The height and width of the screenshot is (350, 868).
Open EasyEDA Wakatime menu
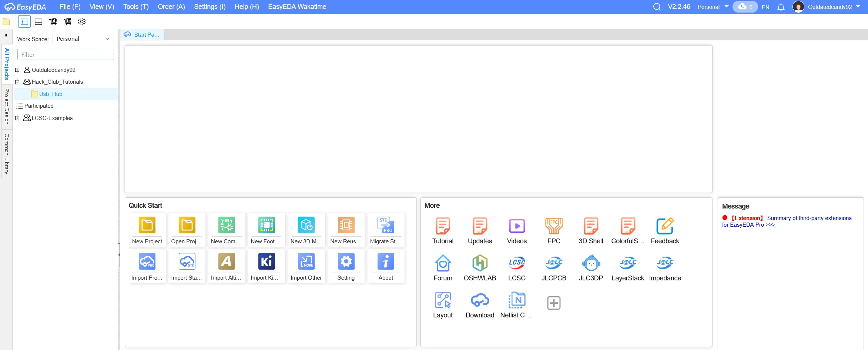coord(297,7)
